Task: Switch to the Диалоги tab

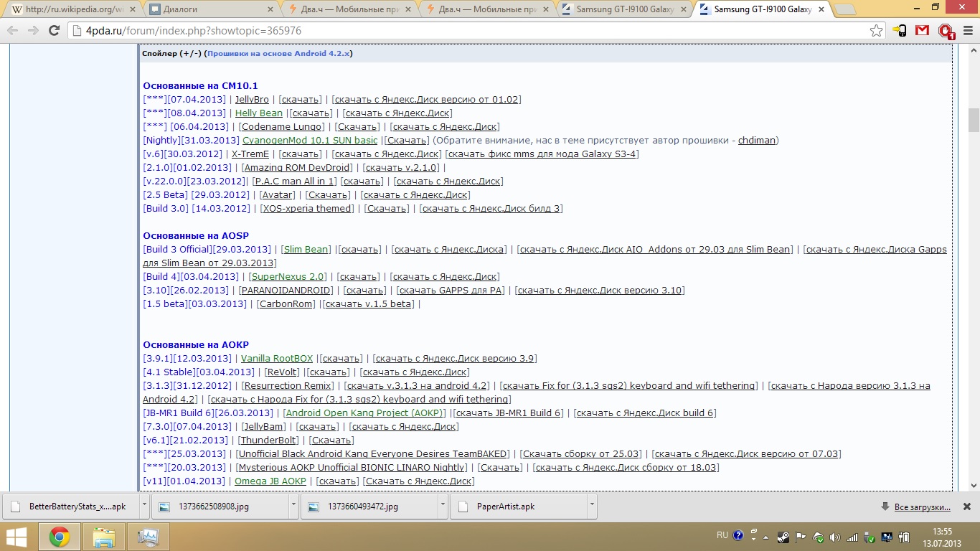Action: click(x=210, y=10)
